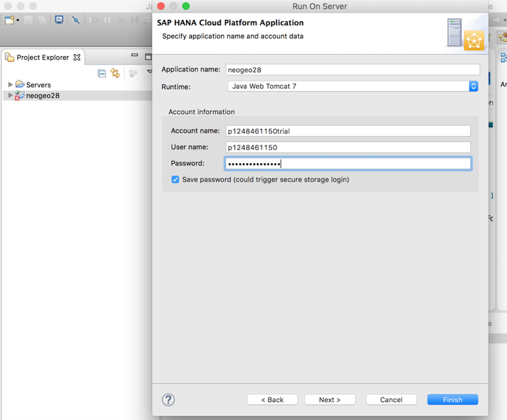Maximize the Project Explorer panel

point(148,56)
